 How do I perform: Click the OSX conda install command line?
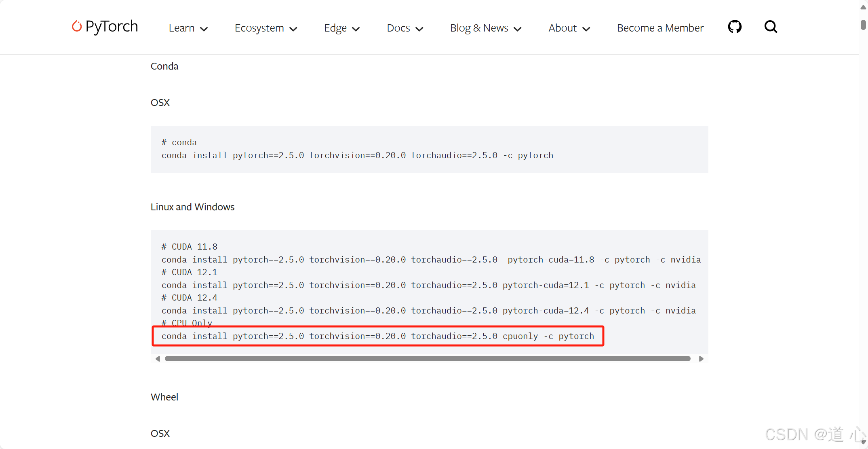click(357, 155)
